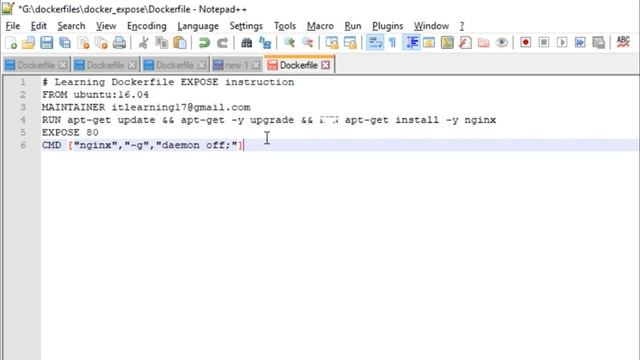
Task: Toggle the monitoring eye icon
Action: [502, 42]
